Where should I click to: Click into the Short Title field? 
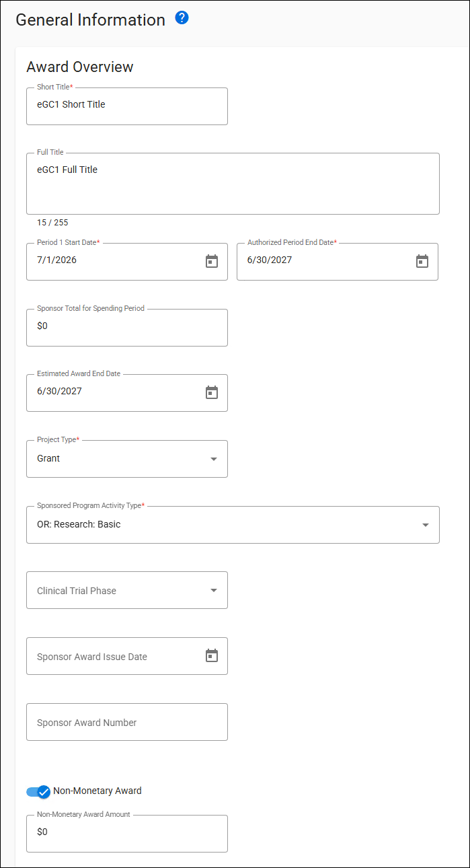[126, 106]
